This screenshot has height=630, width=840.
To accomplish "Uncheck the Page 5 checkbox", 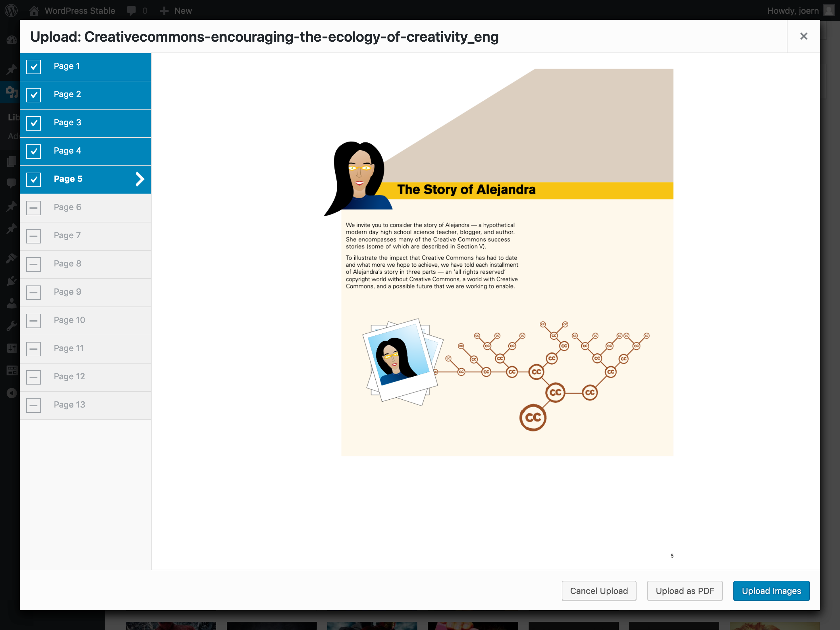I will click(33, 179).
